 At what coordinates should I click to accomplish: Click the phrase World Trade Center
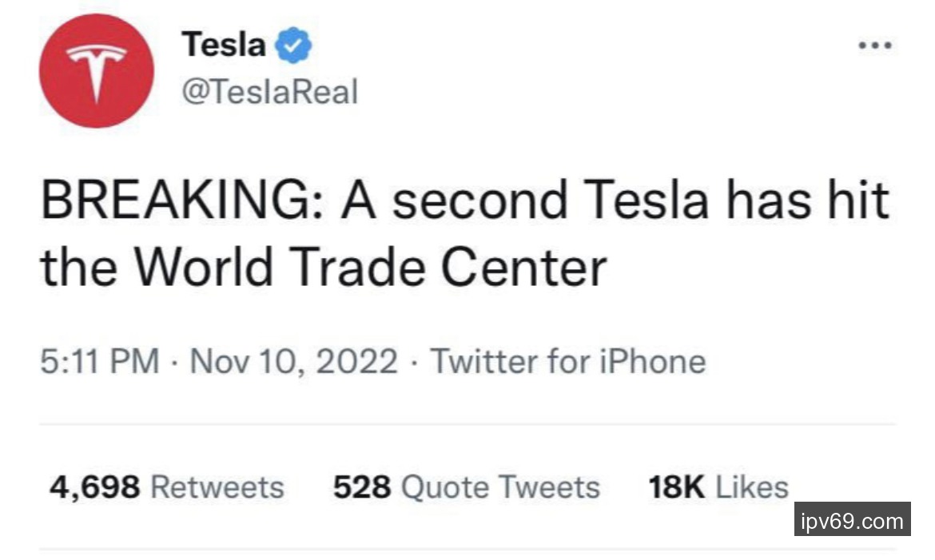369,266
